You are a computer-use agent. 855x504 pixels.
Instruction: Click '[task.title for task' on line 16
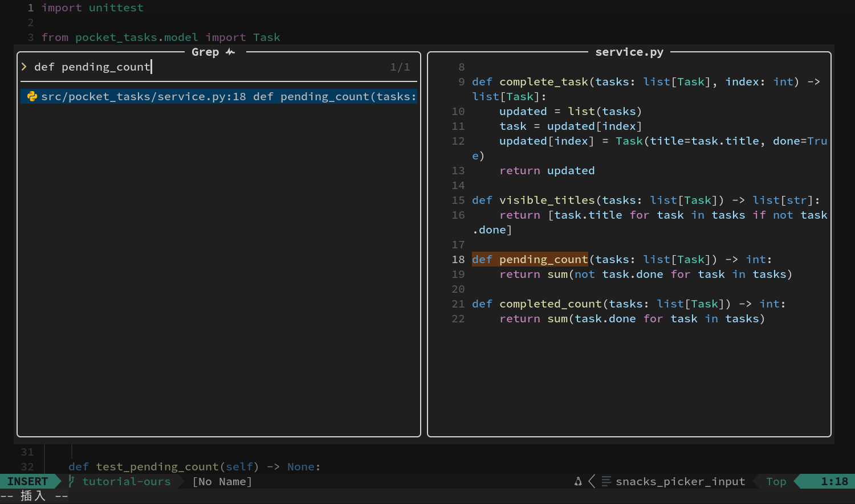click(x=616, y=215)
